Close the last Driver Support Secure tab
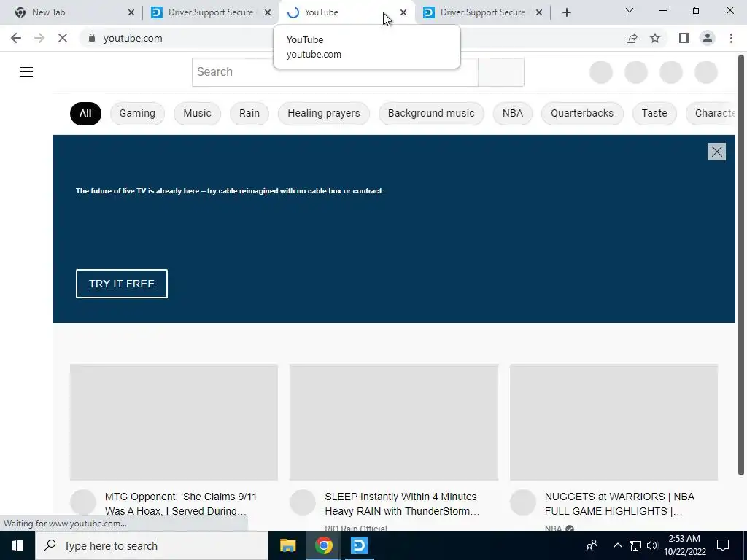The width and height of the screenshot is (747, 560). pos(539,12)
